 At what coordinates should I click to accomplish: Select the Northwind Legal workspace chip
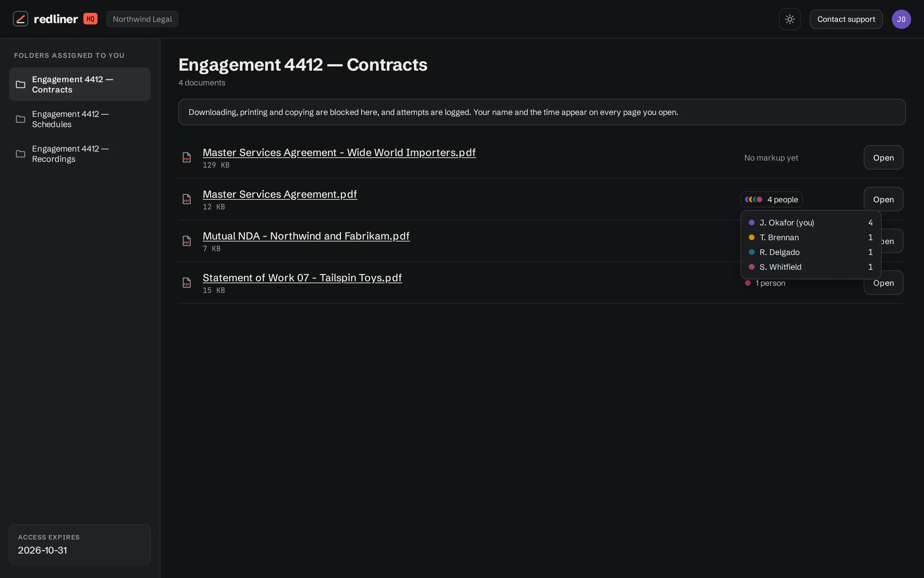[142, 19]
